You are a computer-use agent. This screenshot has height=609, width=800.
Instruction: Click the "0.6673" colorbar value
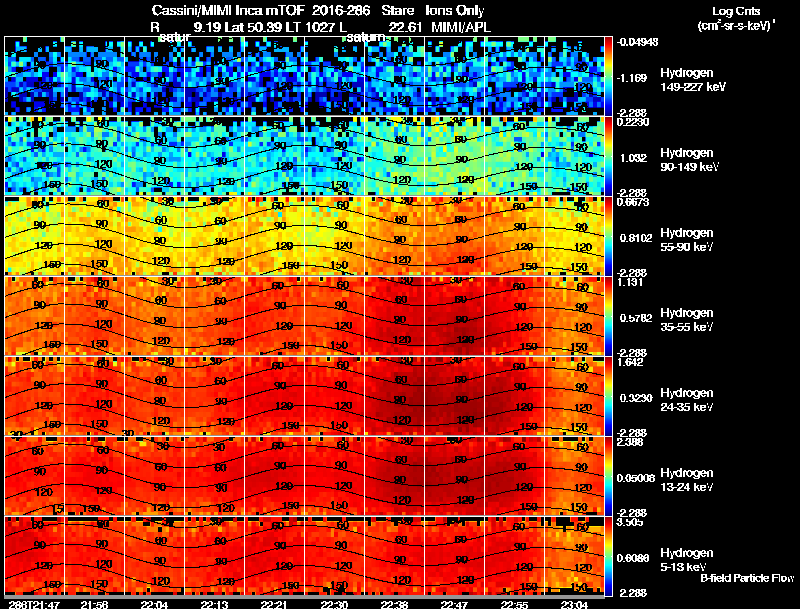[x=633, y=202]
